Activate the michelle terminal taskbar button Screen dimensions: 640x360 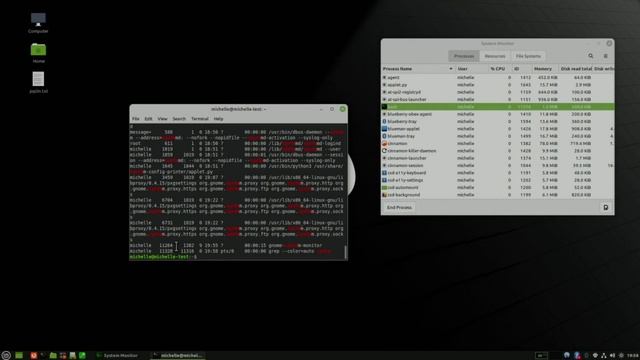177,356
